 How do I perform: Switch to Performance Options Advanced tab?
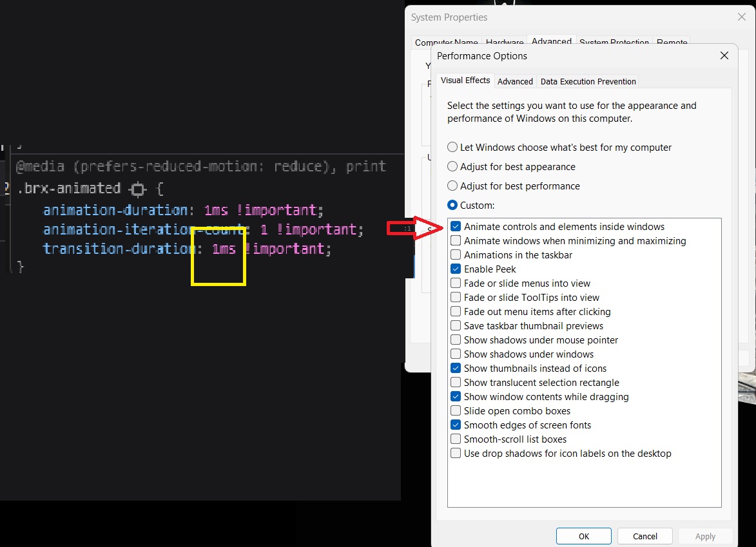tap(515, 81)
